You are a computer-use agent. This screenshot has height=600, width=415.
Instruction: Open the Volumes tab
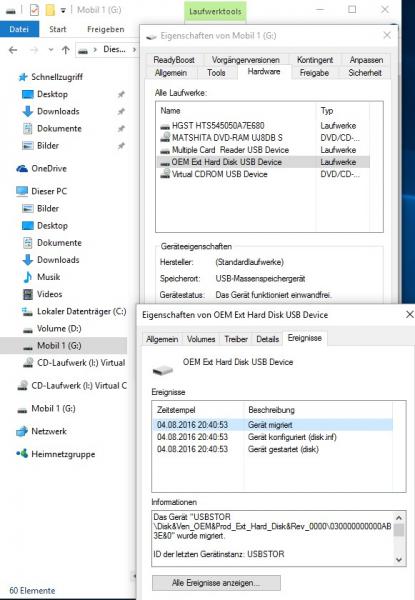[x=201, y=339]
